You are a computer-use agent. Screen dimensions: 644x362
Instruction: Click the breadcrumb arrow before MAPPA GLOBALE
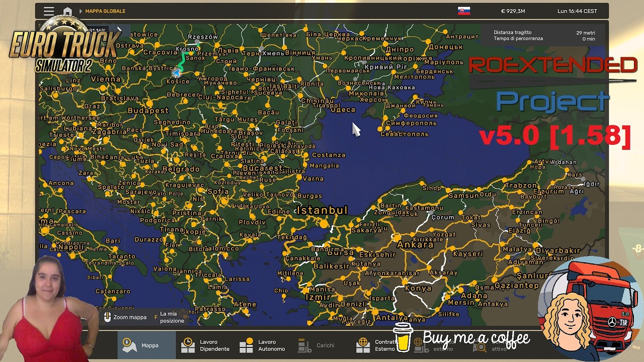pyautogui.click(x=80, y=11)
